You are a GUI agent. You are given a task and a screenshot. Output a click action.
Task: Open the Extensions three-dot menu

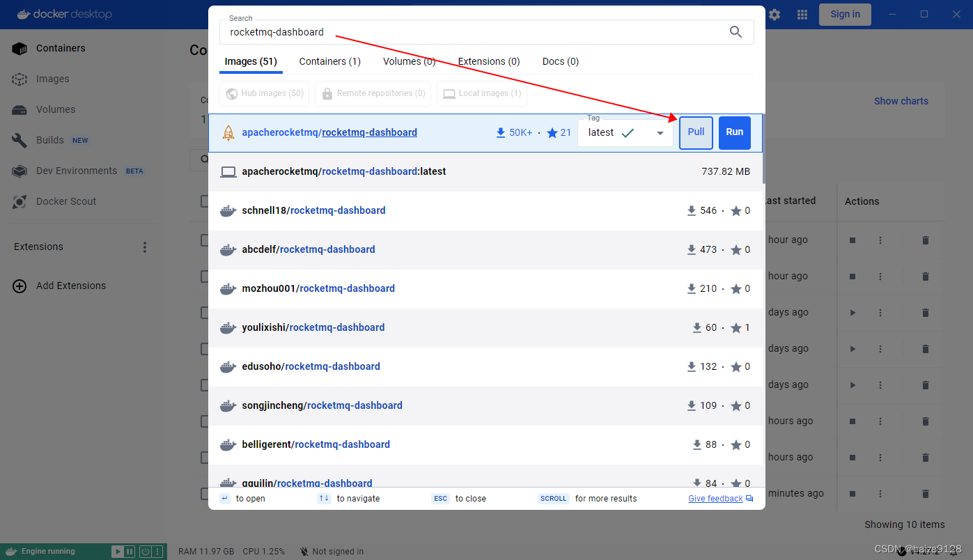coord(145,247)
